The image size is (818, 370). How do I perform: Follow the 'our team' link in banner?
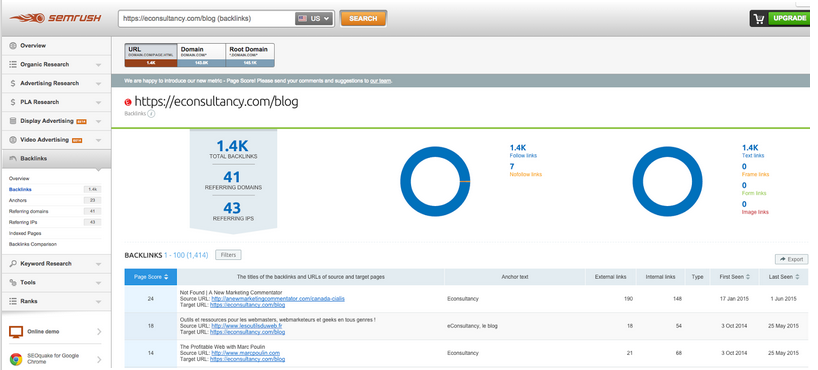point(380,81)
